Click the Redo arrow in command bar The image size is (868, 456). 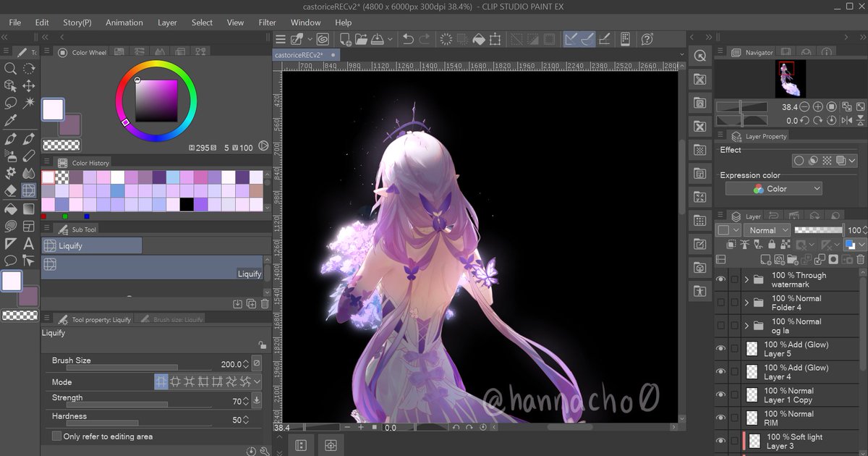coord(425,39)
